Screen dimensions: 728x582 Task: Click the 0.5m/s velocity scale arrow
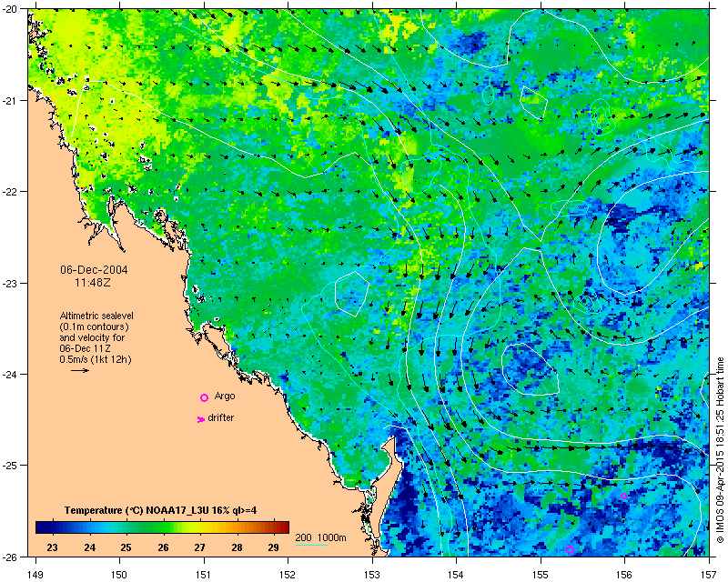[x=80, y=370]
